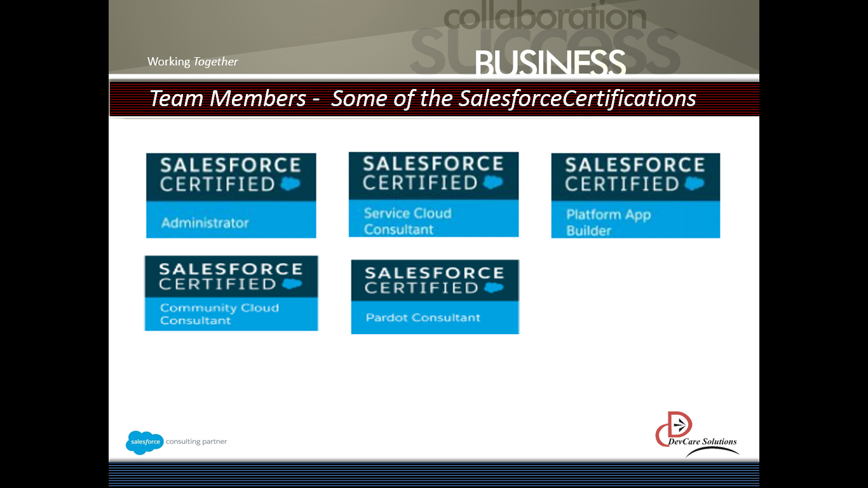The image size is (868, 488).
Task: Click the 'Administrator' label on first badge
Action: pyautogui.click(x=205, y=223)
